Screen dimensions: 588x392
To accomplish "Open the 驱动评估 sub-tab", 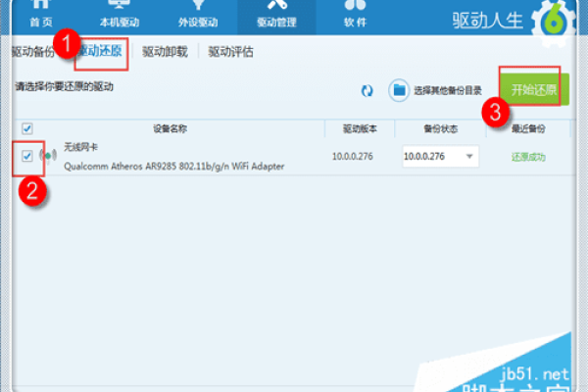I will [230, 52].
